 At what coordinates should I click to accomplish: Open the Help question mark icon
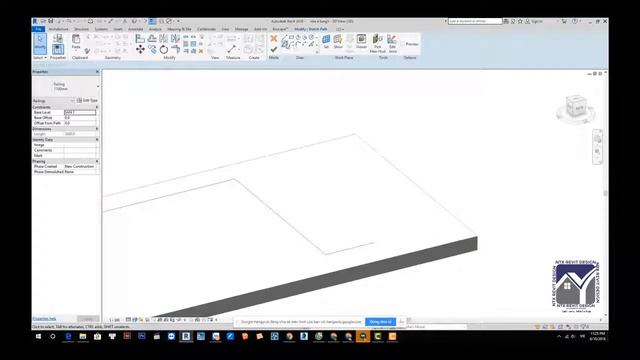coord(575,21)
